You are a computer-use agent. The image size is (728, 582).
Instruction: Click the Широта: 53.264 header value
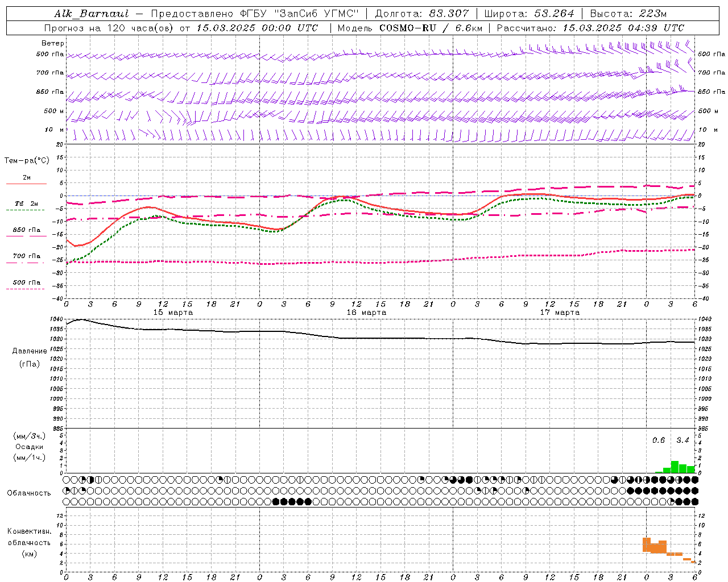[529, 14]
